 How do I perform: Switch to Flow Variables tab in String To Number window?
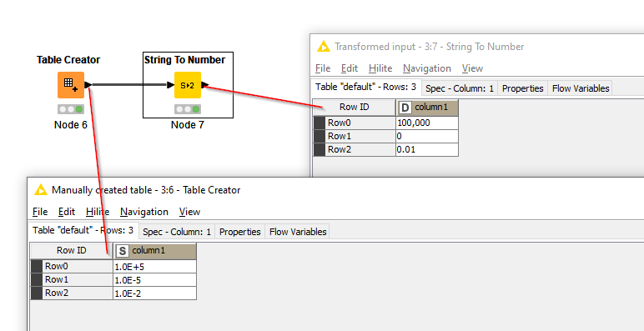(x=581, y=88)
